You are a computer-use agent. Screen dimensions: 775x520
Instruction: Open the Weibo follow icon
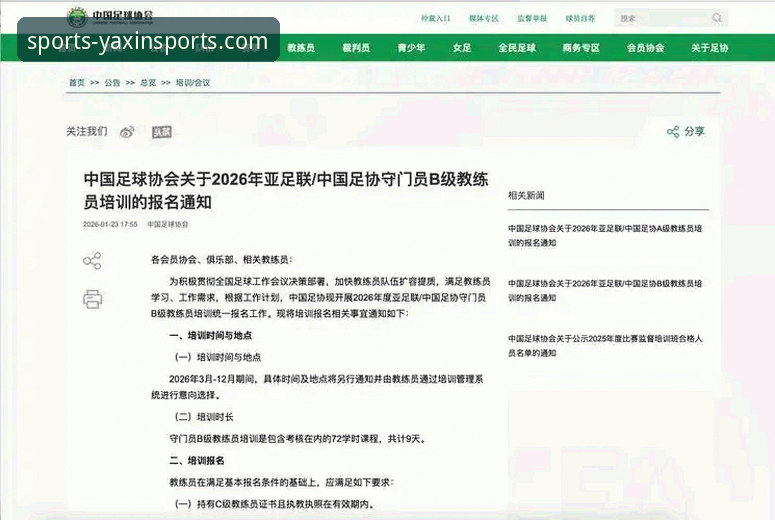(128, 132)
